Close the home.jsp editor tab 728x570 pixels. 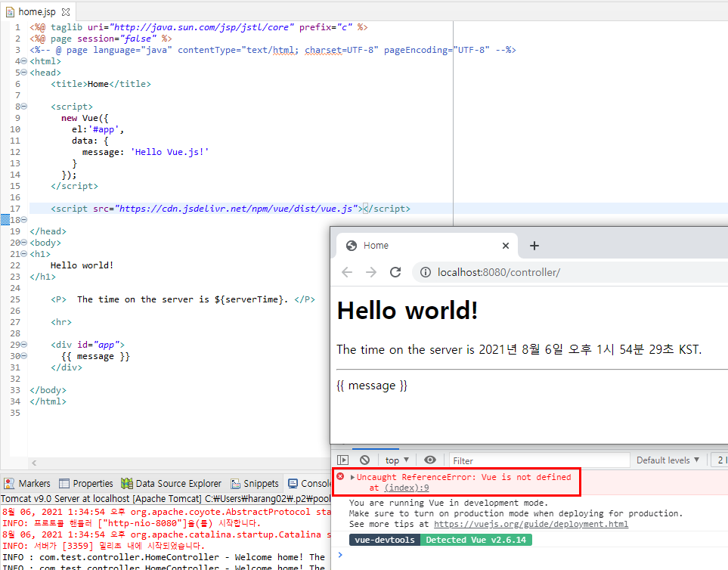tap(66, 12)
